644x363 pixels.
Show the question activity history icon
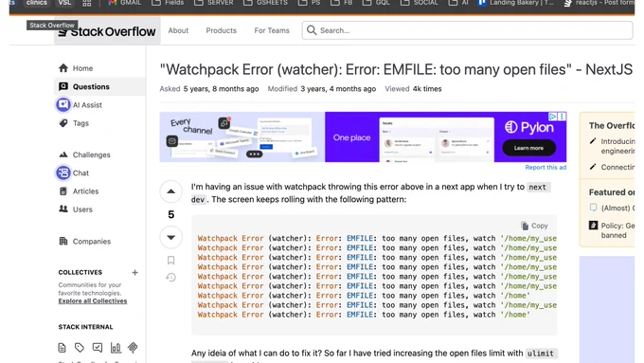click(170, 278)
